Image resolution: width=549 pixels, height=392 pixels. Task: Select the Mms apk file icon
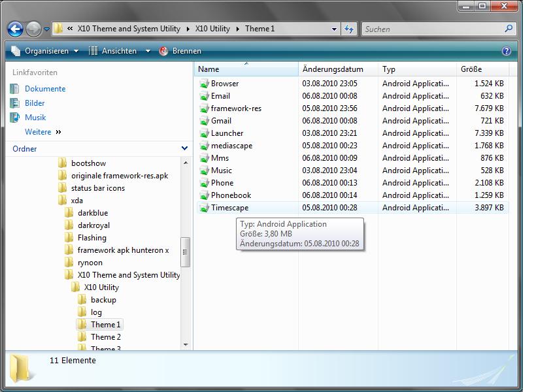pos(204,159)
